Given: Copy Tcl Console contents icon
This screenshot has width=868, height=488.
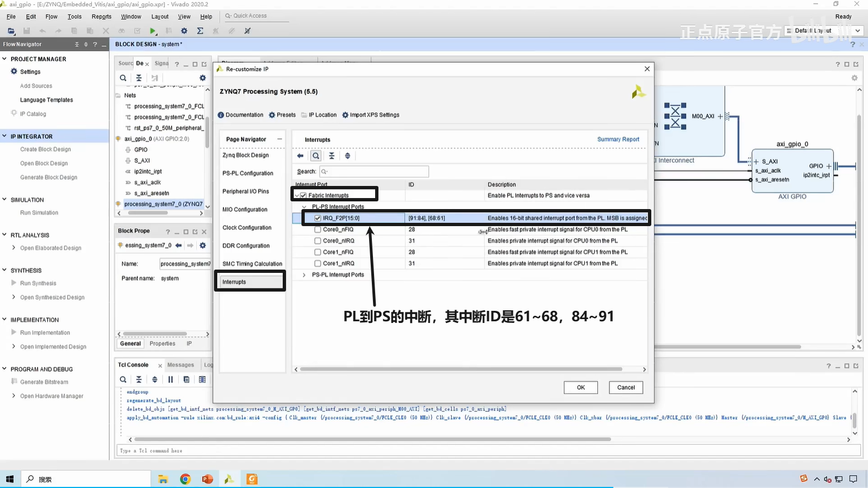Looking at the screenshot, I should [x=186, y=380].
